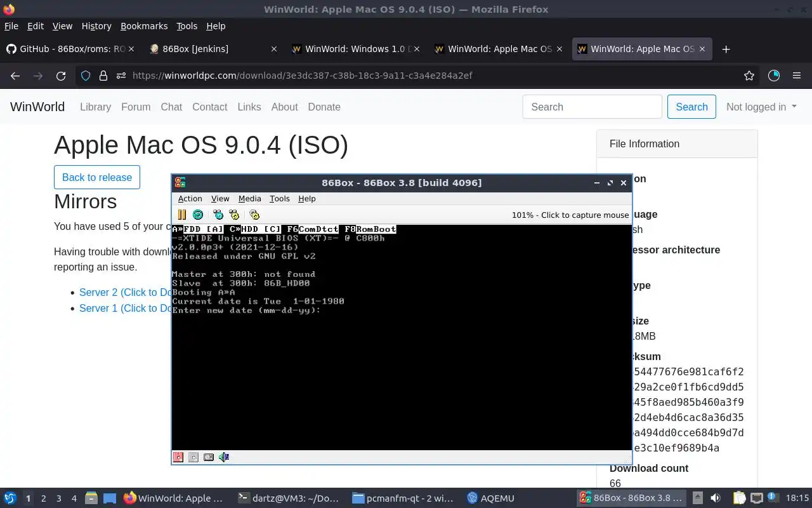Open the Lubuntu start menu

click(10, 498)
